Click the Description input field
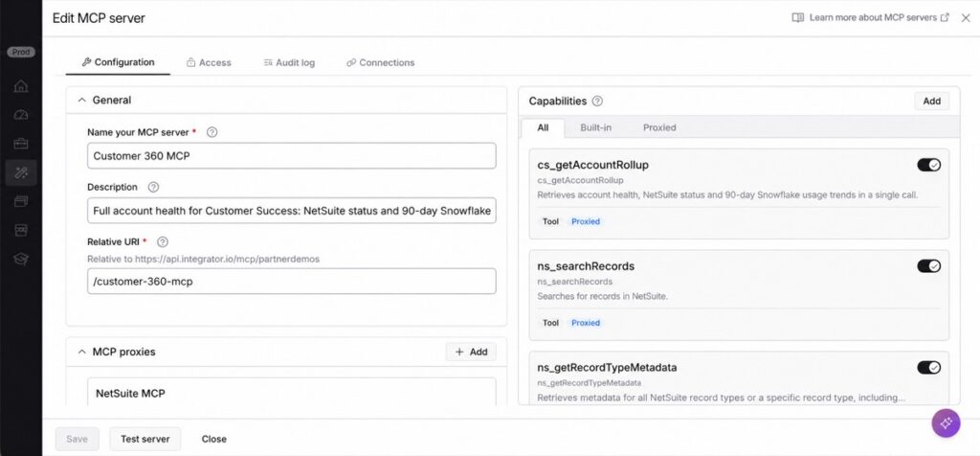Screen dimensions: 980x456 pyautogui.click(x=291, y=211)
